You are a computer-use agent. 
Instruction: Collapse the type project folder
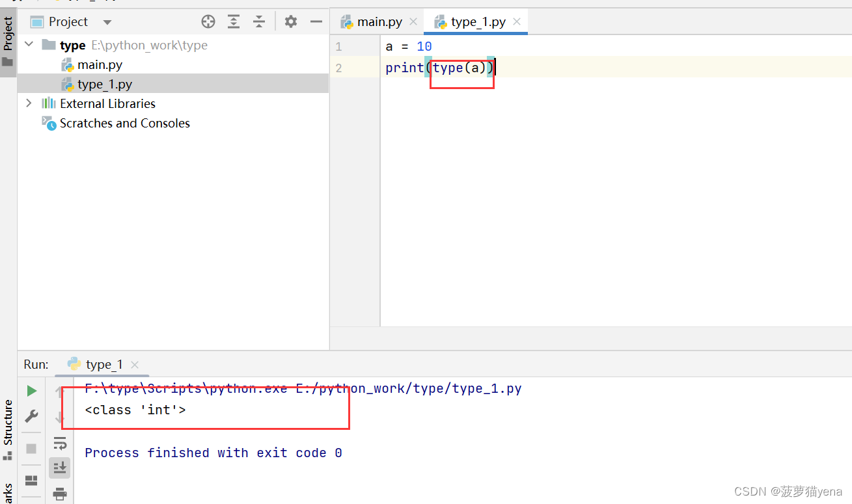[x=29, y=45]
